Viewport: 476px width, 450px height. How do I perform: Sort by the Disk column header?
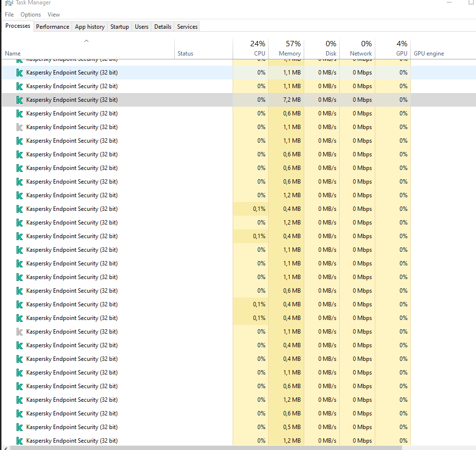pos(322,48)
